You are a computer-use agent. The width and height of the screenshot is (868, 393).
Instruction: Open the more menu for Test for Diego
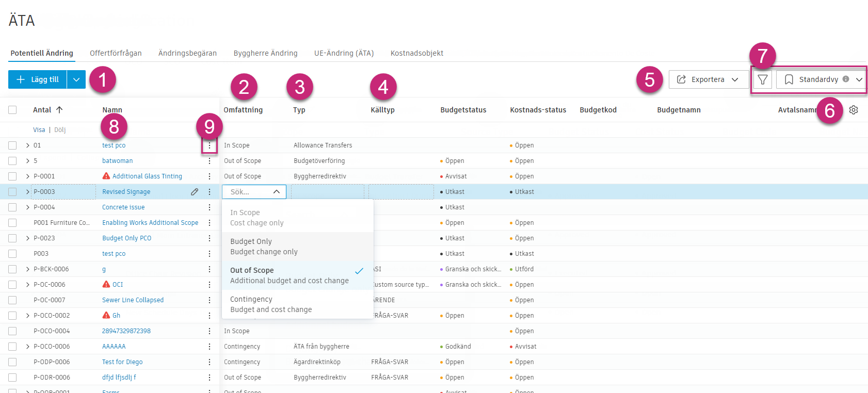pos(210,362)
